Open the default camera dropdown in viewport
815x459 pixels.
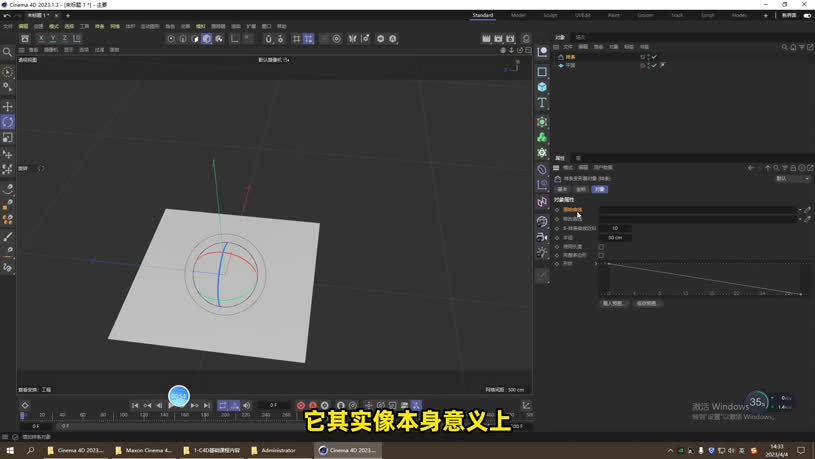point(273,60)
